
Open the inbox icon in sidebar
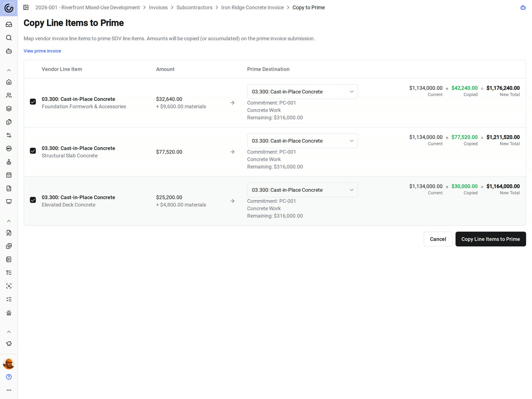point(9,24)
